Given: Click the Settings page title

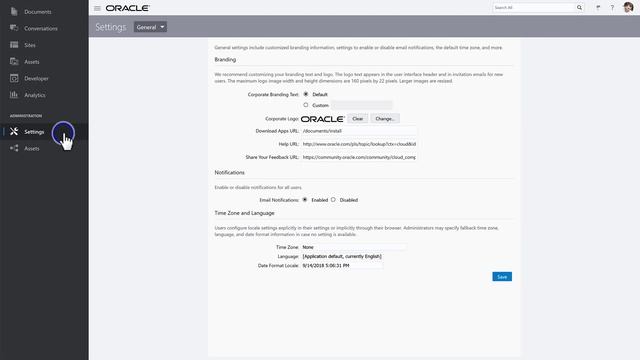Looking at the screenshot, I should 111,27.
